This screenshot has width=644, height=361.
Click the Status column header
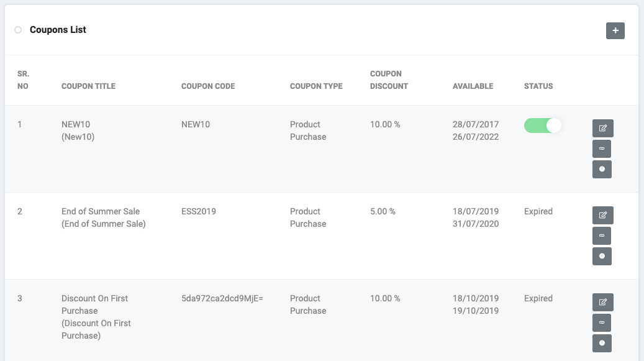[x=538, y=86]
